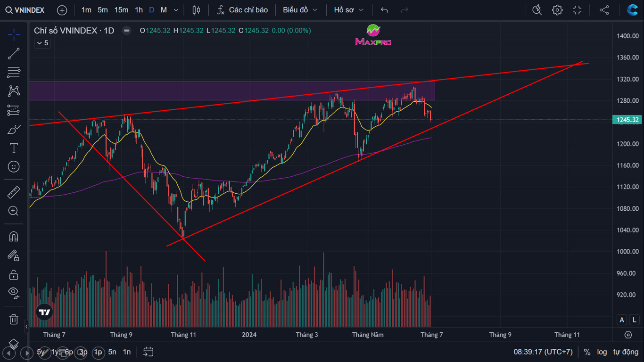Viewport: 644px width, 362px height.
Task: Click the 2024 time axis label
Action: 249,335
